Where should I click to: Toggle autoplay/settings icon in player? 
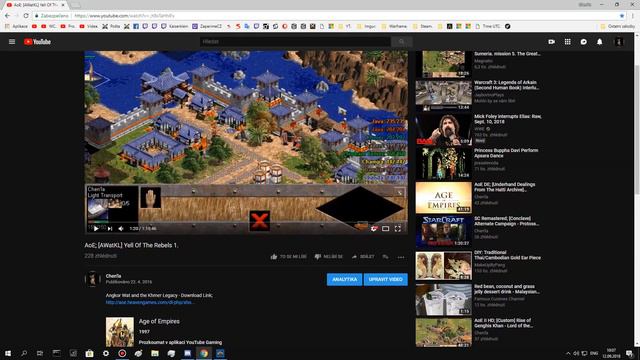373,229
